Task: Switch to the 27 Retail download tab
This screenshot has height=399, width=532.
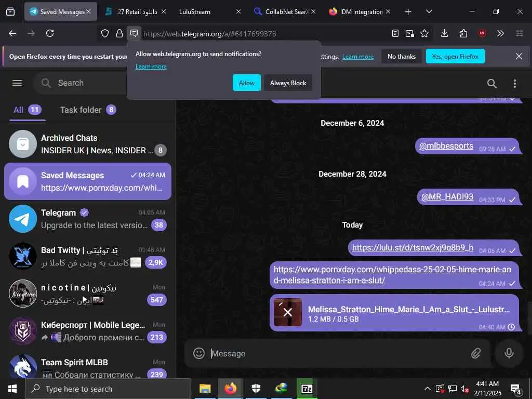Action: coord(136,11)
